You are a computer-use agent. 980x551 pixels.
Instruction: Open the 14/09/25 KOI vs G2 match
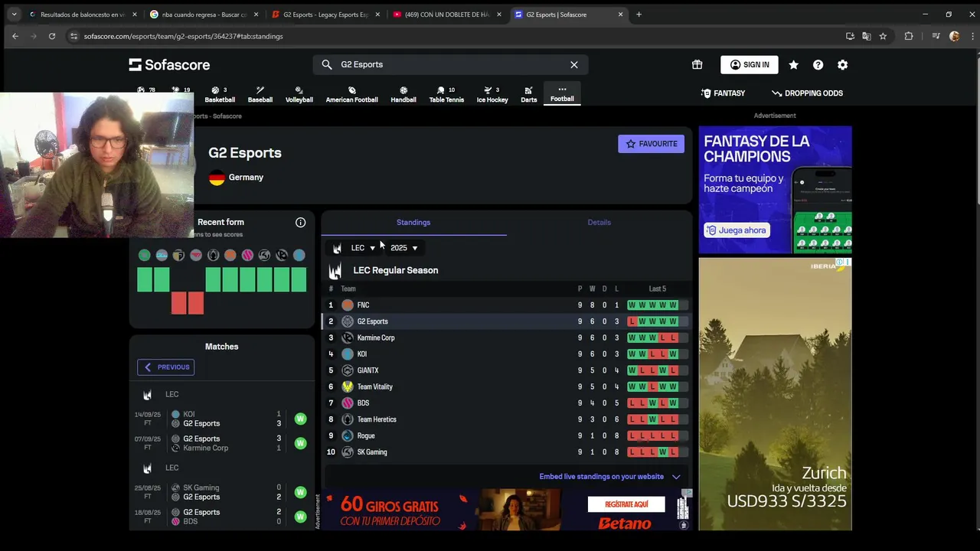point(222,419)
